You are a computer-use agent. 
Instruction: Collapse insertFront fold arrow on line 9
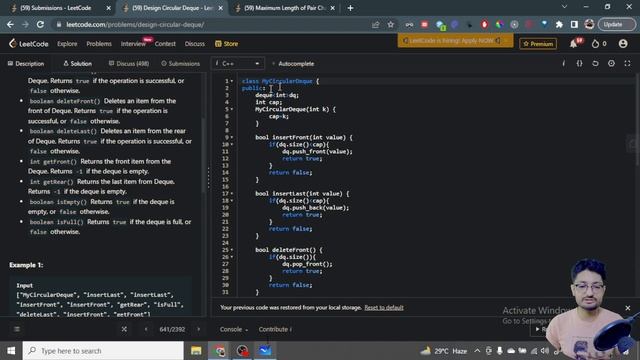coord(232,138)
